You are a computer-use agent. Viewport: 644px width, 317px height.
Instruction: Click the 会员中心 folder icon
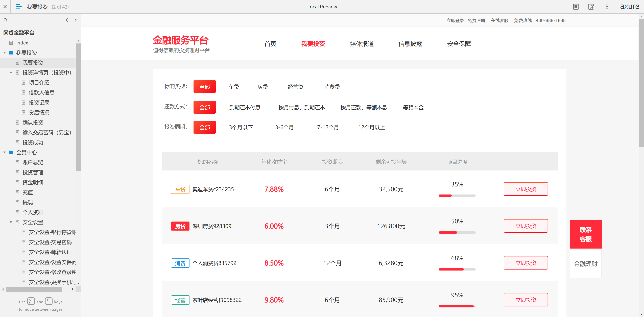coord(11,152)
